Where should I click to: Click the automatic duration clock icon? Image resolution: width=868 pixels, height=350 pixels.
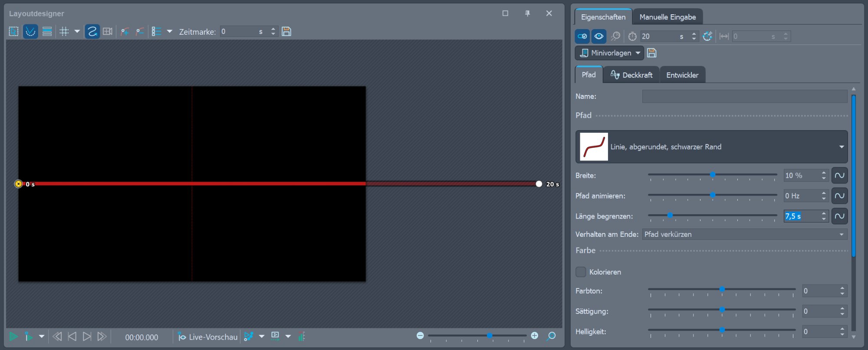pyautogui.click(x=707, y=36)
